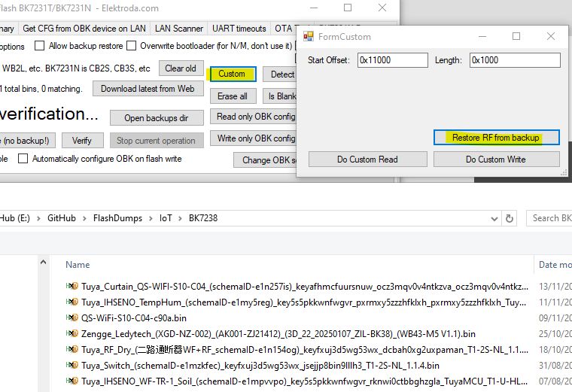This screenshot has height=392, width=572.
Task: Select the Tuya_Switch schemaID-e1mzkfec file name
Action: pyautogui.click(x=260, y=366)
